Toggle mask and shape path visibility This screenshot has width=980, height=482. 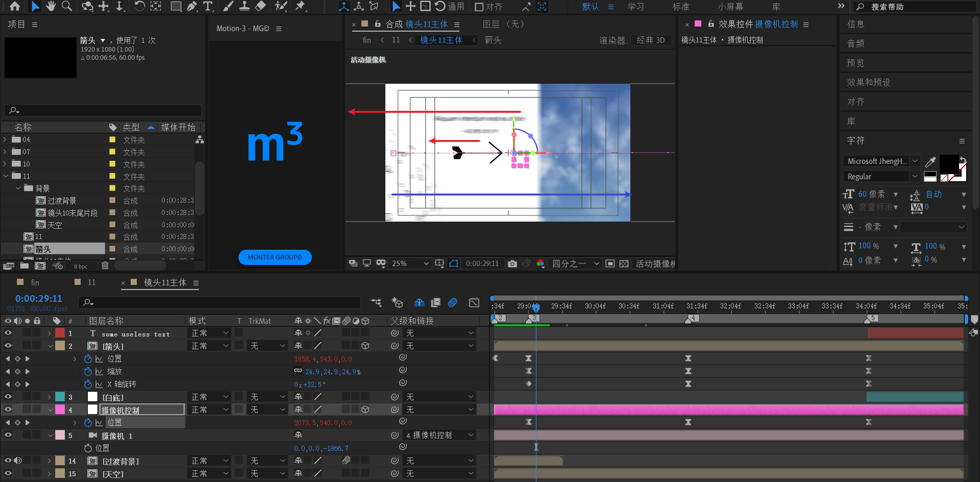click(453, 263)
